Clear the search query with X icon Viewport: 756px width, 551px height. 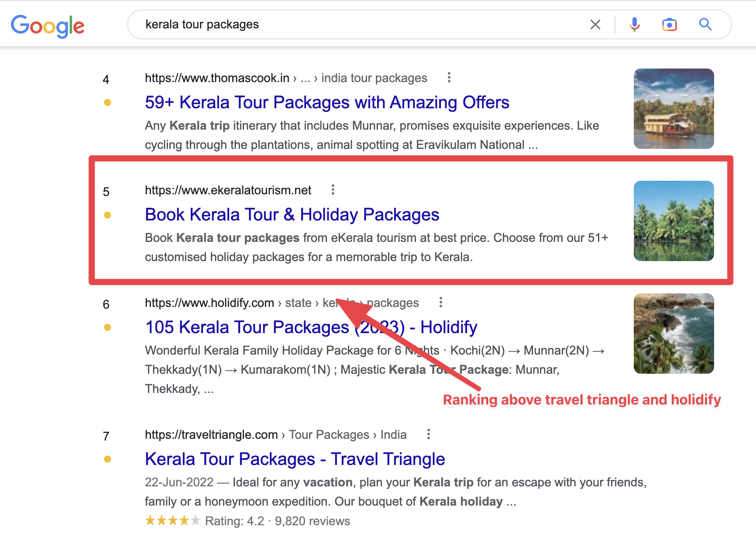coord(595,24)
